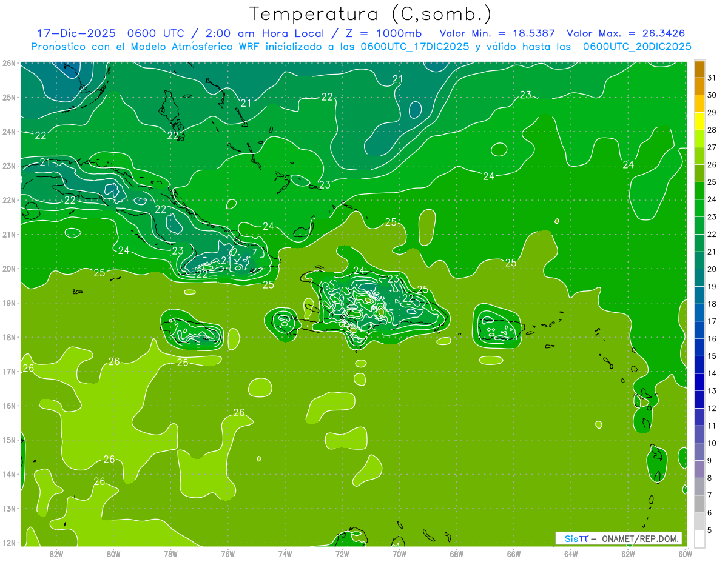Click the '19N' latitude axis label
Viewport: 728px width, 562px height.
click(x=9, y=303)
